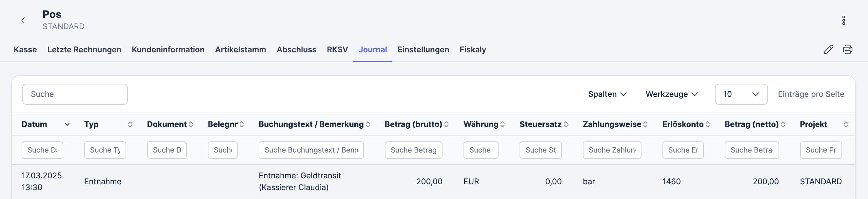Open the Fiskaly tab

click(x=472, y=50)
